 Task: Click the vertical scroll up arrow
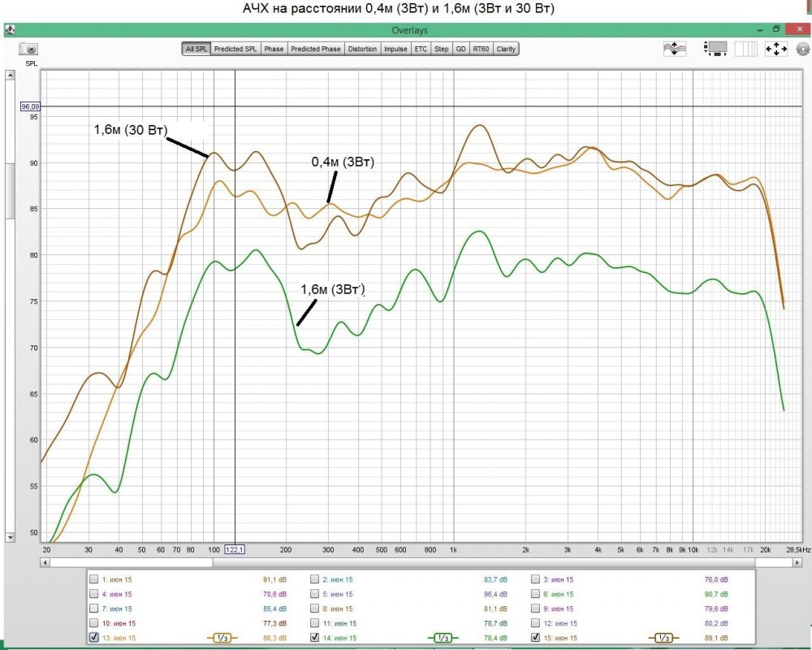coord(10,75)
